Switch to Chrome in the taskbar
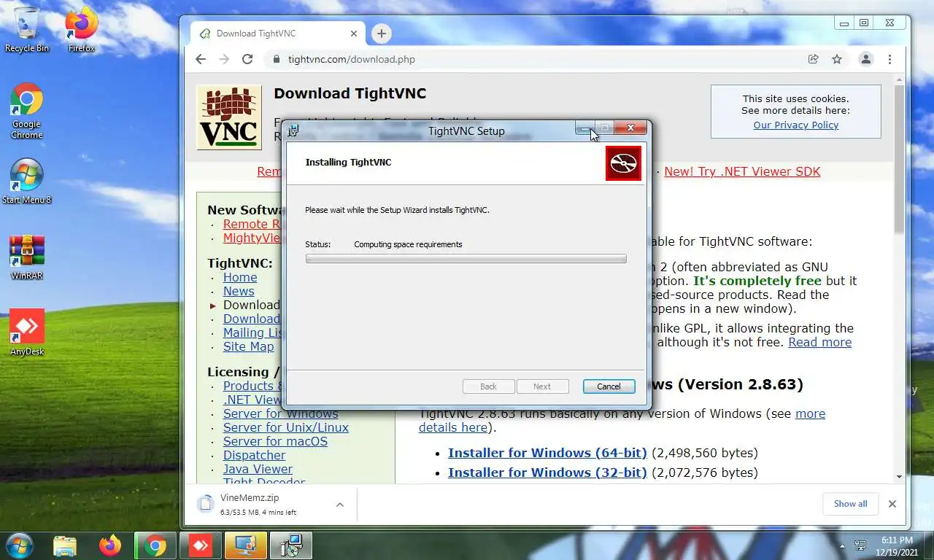This screenshot has height=560, width=934. point(155,545)
